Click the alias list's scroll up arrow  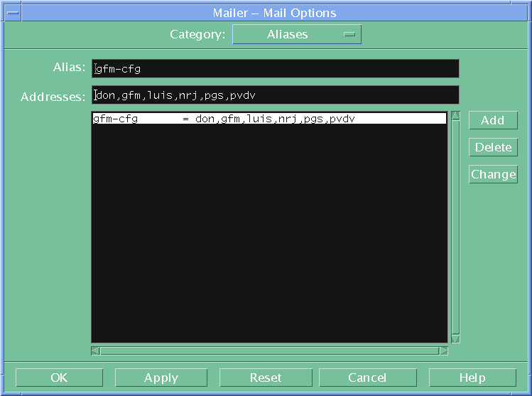[x=455, y=116]
